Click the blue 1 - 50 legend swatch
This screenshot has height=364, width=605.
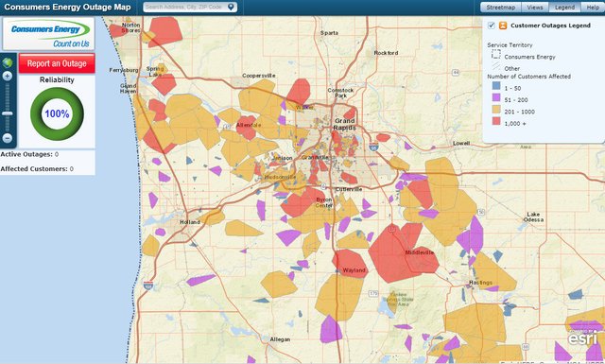point(496,86)
